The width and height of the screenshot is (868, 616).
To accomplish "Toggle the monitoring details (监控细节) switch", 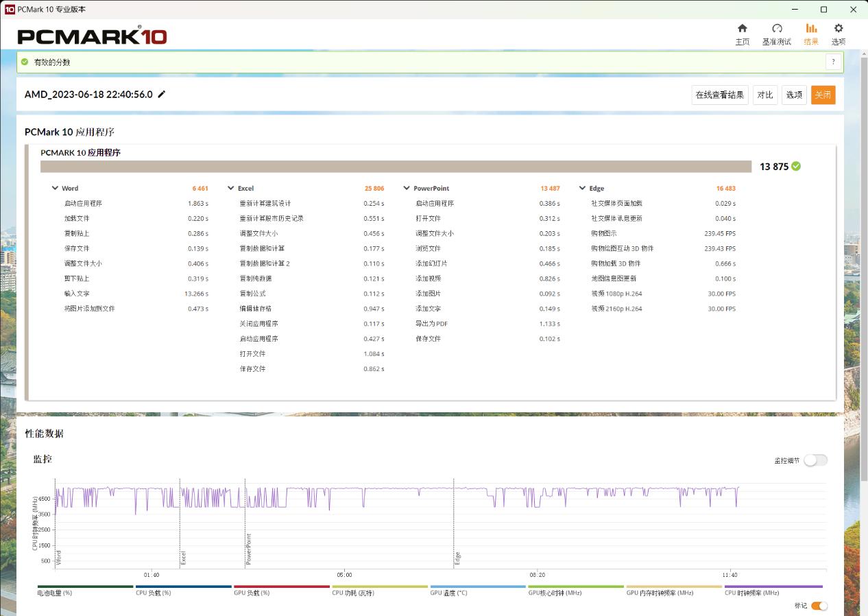I will [815, 460].
